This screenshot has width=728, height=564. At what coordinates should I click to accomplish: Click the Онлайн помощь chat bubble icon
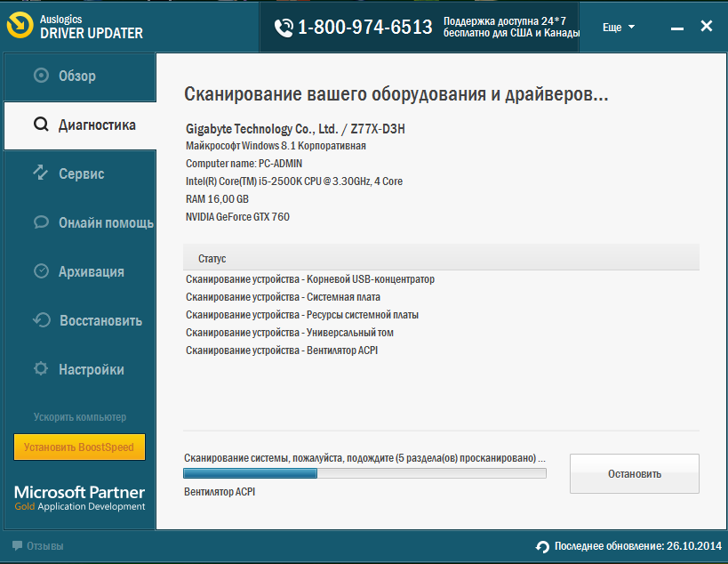pyautogui.click(x=41, y=222)
